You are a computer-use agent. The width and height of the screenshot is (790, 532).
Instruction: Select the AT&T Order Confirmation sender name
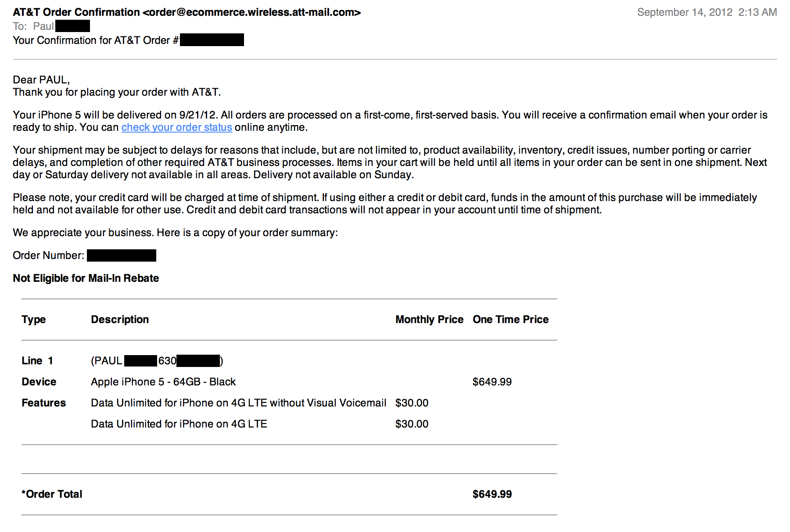pyautogui.click(x=76, y=12)
